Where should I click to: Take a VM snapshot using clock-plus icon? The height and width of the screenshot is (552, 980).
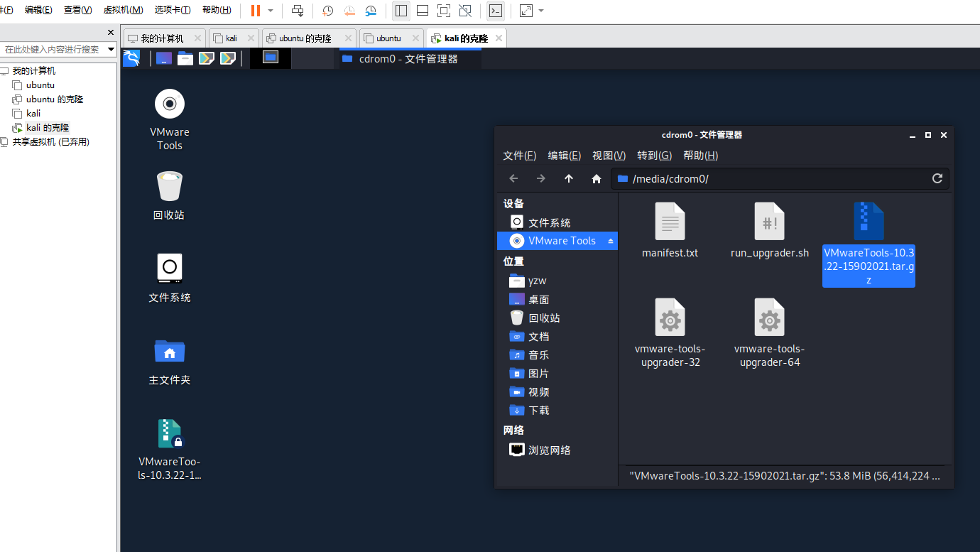click(327, 11)
